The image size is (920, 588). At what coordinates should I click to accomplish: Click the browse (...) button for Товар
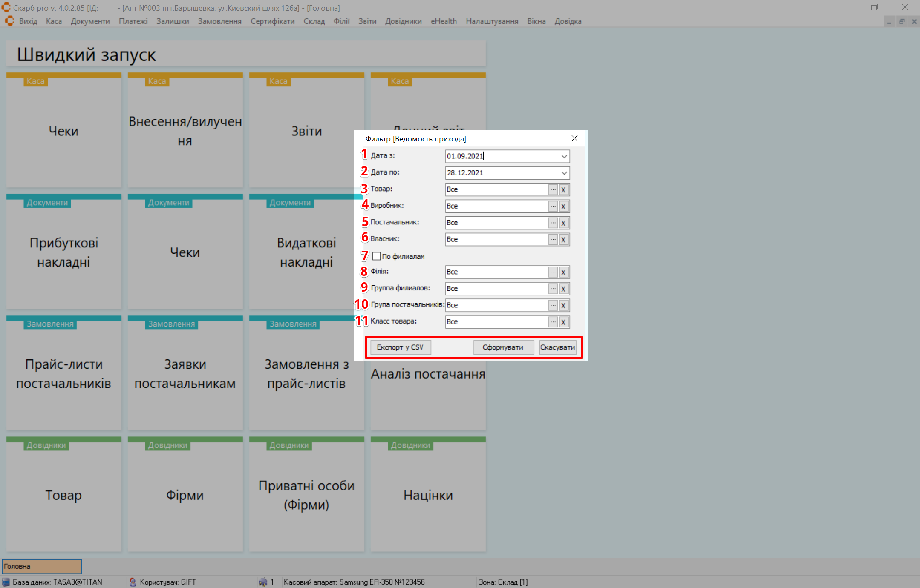point(553,189)
